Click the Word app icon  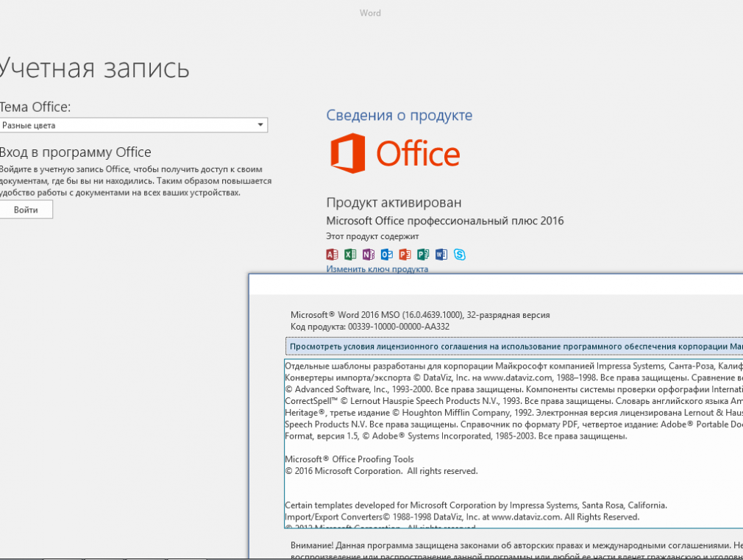pos(441,255)
